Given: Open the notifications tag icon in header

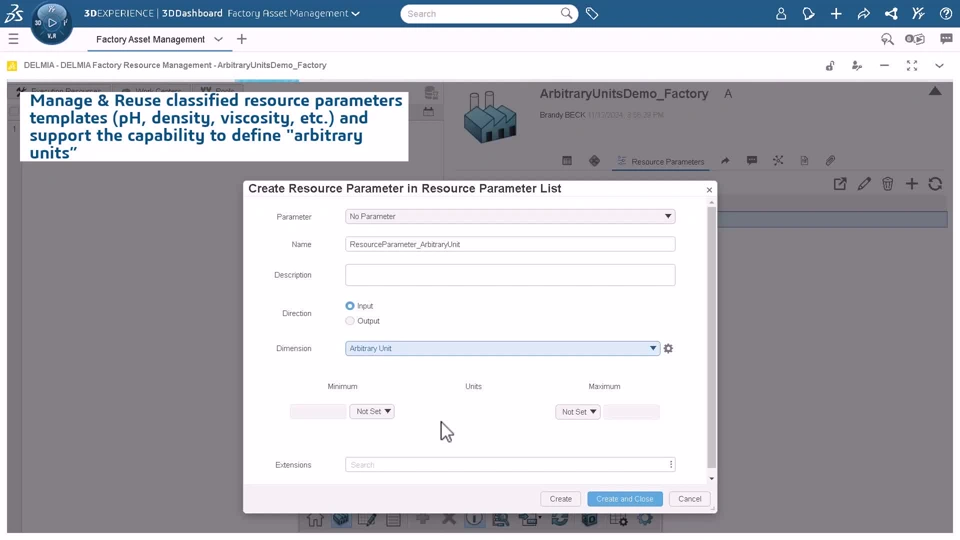Looking at the screenshot, I should [x=808, y=13].
